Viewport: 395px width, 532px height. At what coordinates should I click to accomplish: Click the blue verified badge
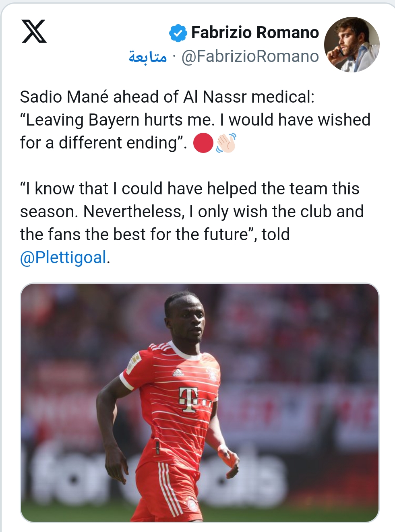178,33
